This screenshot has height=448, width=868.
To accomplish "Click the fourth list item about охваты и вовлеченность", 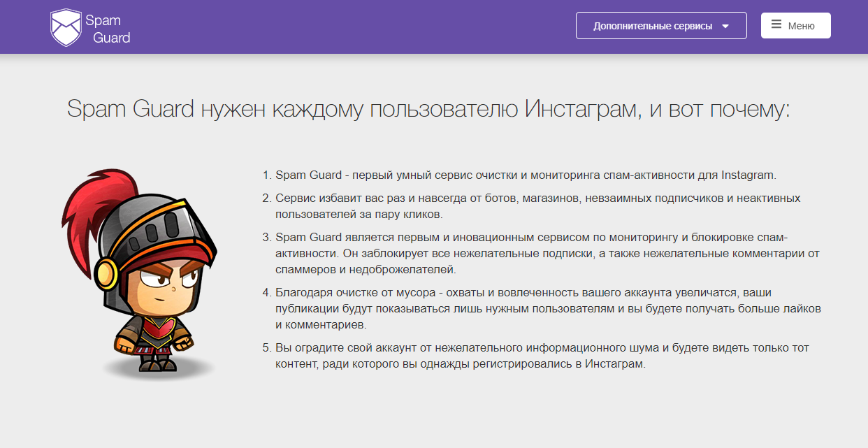I will click(547, 308).
